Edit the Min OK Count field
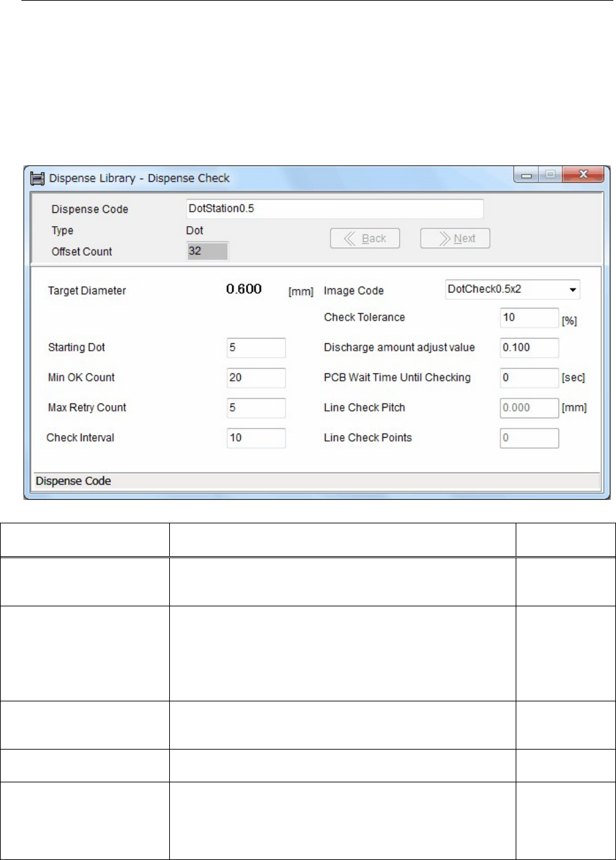 (256, 377)
